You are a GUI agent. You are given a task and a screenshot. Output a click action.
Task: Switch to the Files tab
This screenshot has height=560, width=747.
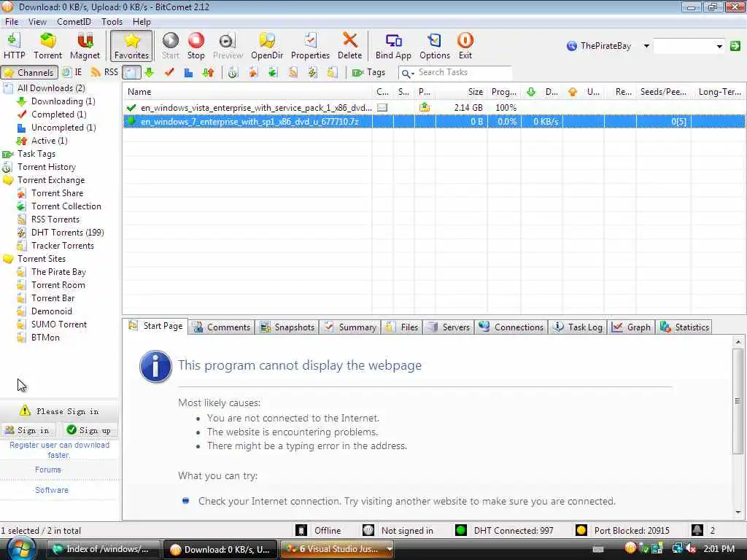pos(402,327)
